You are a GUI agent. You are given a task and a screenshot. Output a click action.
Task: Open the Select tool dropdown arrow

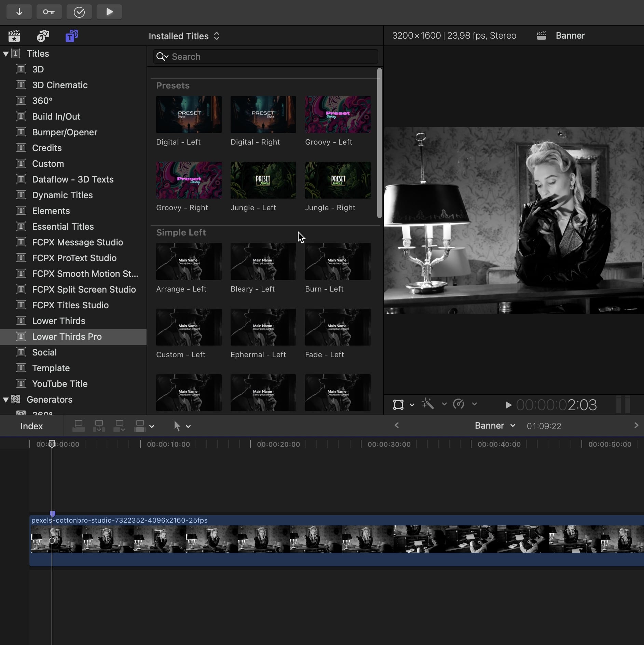[x=188, y=426]
